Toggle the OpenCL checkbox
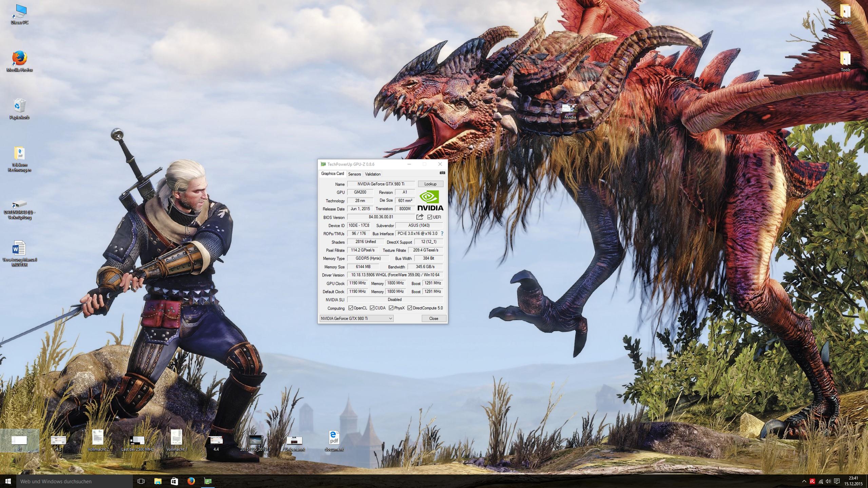This screenshot has width=868, height=488. [x=351, y=308]
